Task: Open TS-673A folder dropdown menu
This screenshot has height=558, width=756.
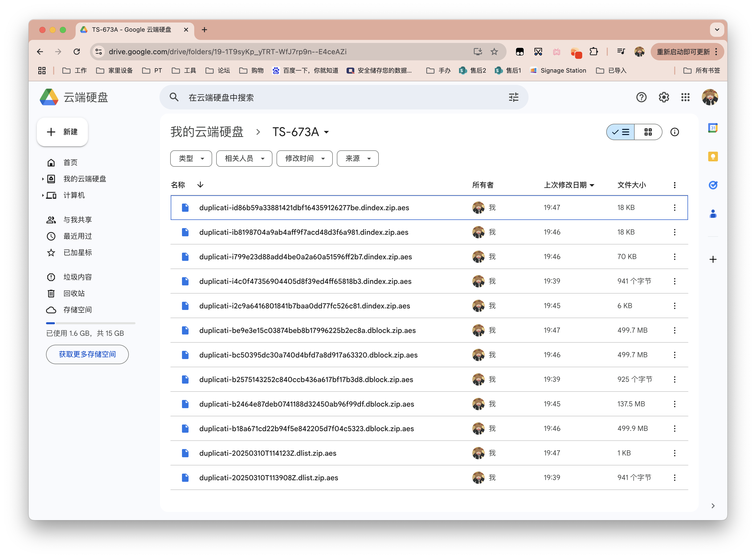Action: (326, 132)
